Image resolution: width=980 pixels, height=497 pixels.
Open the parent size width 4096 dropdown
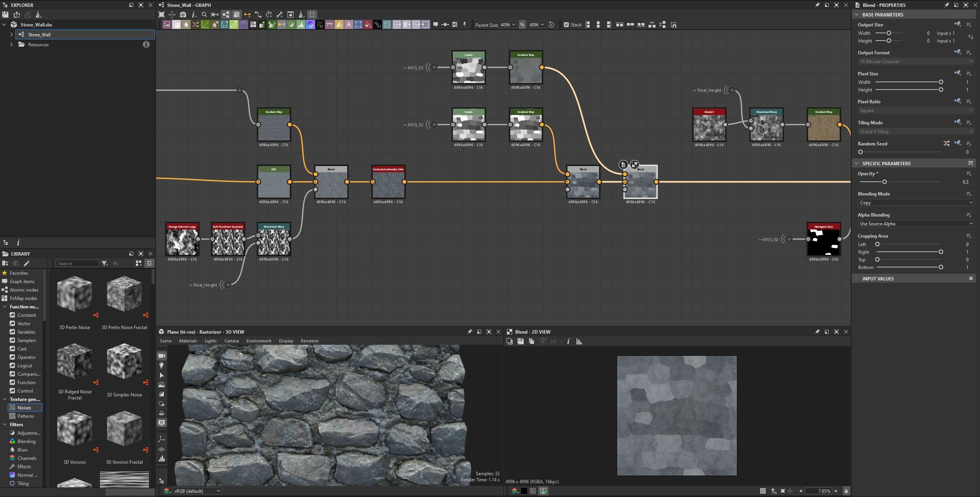click(508, 25)
